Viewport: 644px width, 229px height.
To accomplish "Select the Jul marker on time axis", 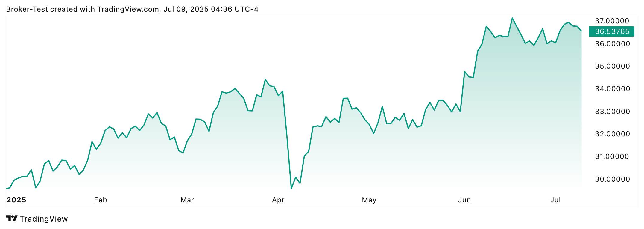I will click(555, 200).
